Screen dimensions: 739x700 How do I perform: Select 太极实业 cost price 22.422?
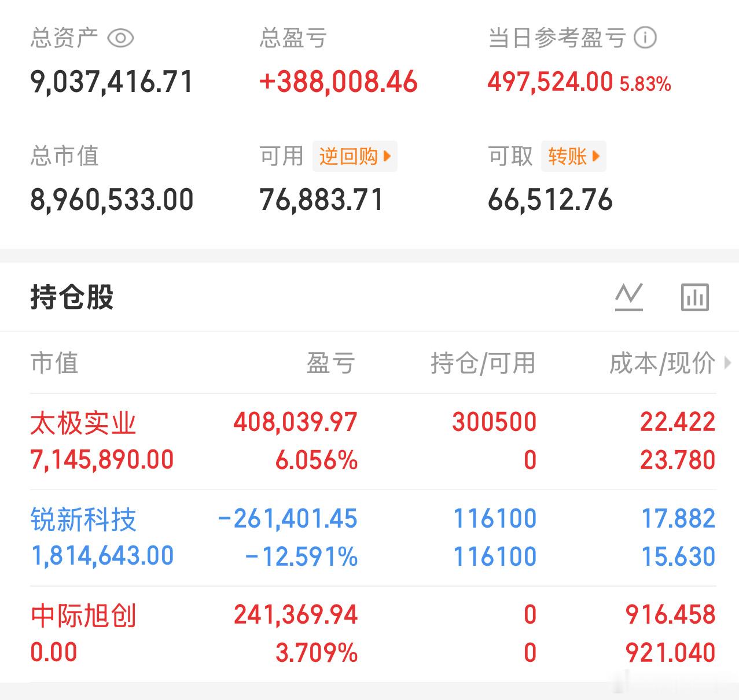[678, 422]
